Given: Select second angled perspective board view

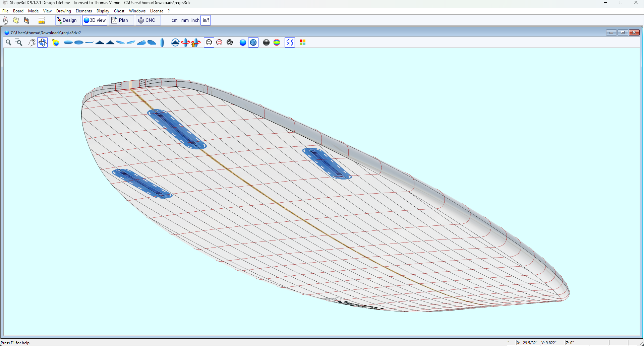Looking at the screenshot, I should coord(131,42).
